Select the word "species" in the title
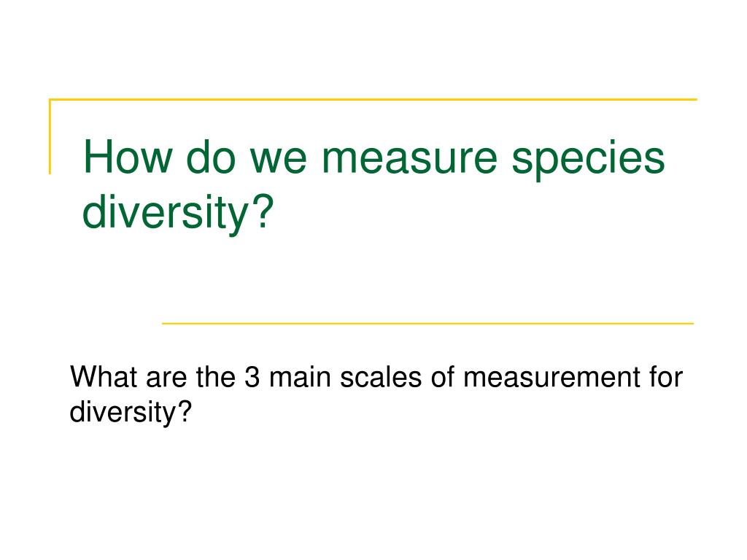This screenshot has width=747, height=560. [588, 161]
